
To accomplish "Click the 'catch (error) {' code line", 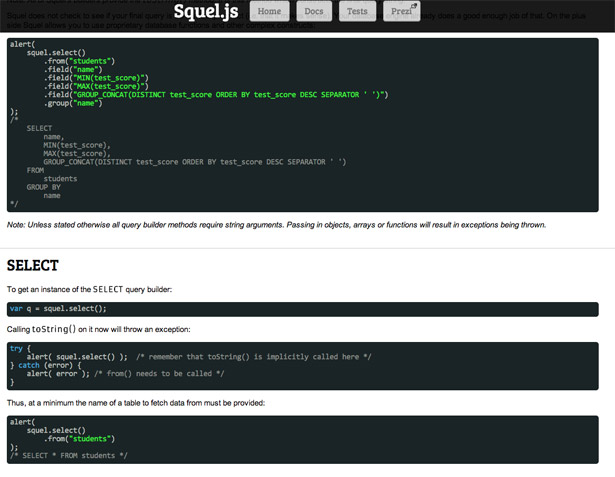I will [x=45, y=365].
